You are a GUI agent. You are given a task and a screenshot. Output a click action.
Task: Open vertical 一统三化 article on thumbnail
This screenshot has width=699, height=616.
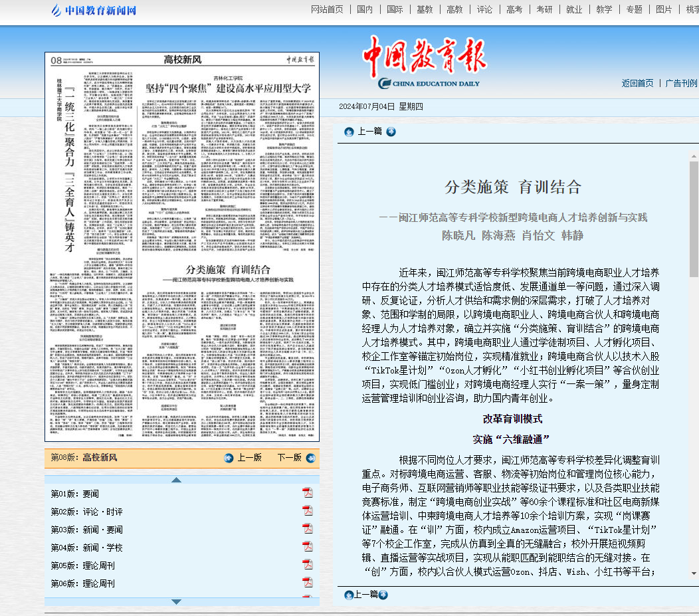[69, 169]
